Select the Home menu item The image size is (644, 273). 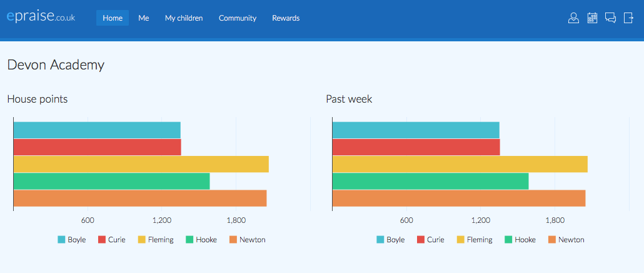click(113, 18)
